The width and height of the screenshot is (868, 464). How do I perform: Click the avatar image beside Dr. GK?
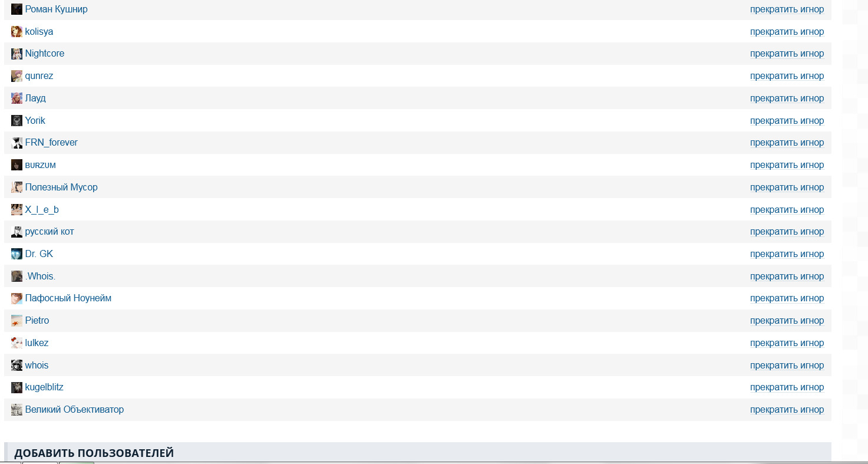[x=16, y=254]
